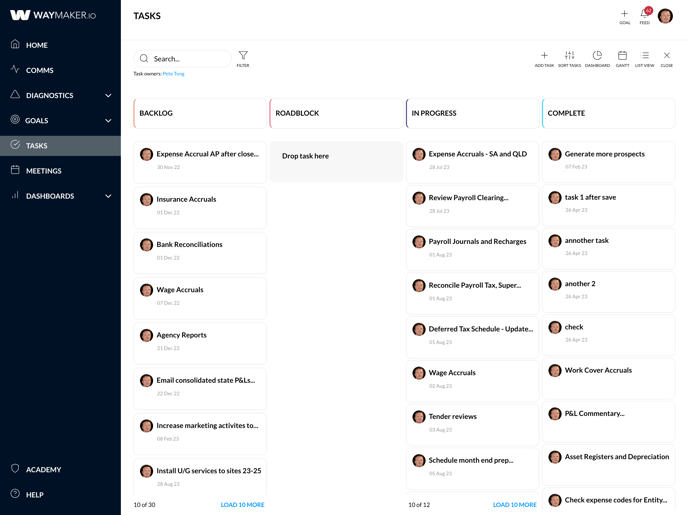Click the Backlog column header
Viewport: 688px width, 515px height.
(200, 113)
